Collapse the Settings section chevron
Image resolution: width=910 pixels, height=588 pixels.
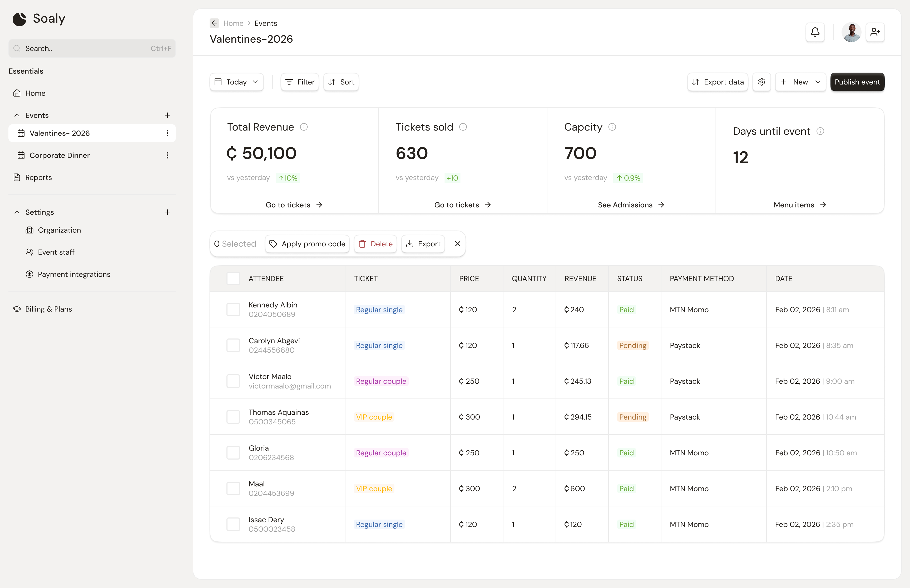tap(17, 212)
